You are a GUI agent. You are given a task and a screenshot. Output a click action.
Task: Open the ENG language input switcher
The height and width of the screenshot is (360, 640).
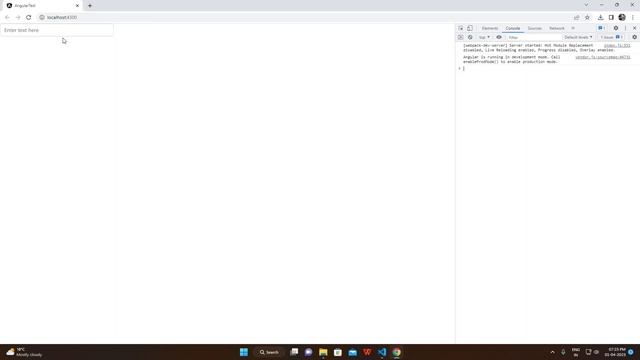coord(576,352)
